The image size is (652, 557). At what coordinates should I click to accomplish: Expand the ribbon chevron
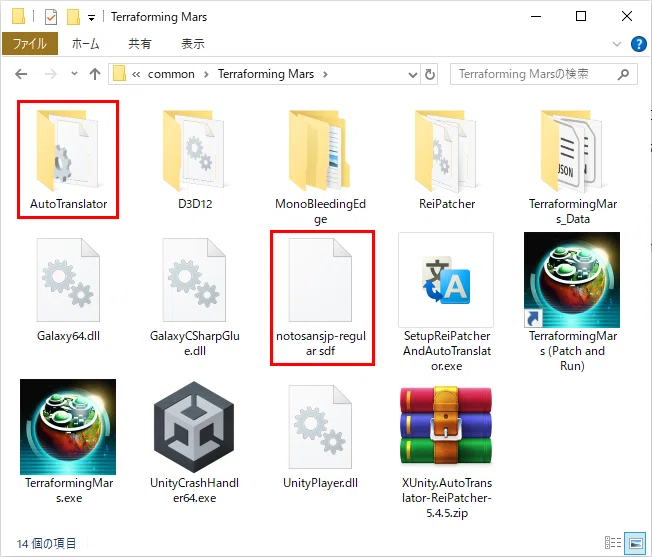click(617, 44)
